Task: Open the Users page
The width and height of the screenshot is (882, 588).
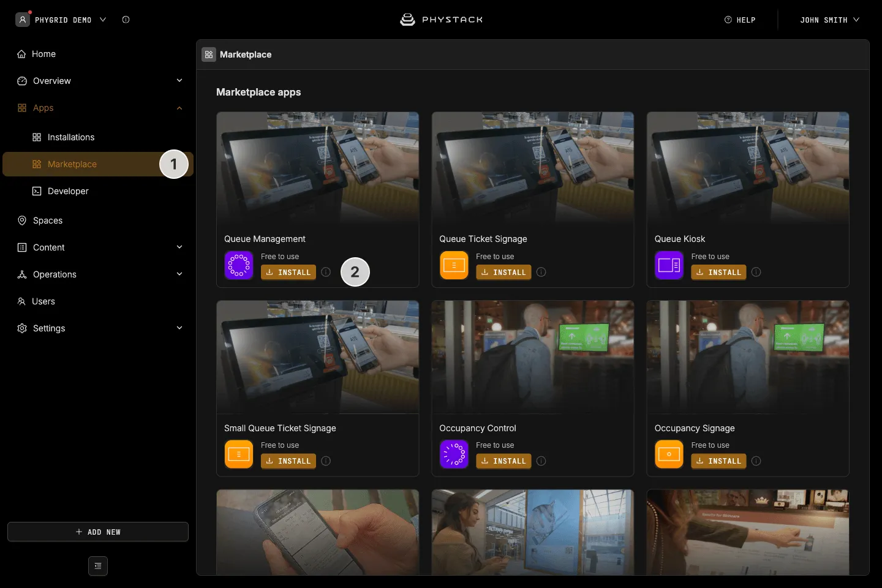Action: coord(98,301)
